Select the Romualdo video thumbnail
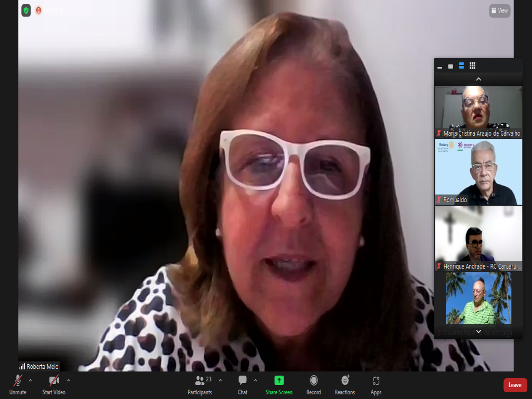Viewport: 532px width, 399px height. pyautogui.click(x=478, y=172)
